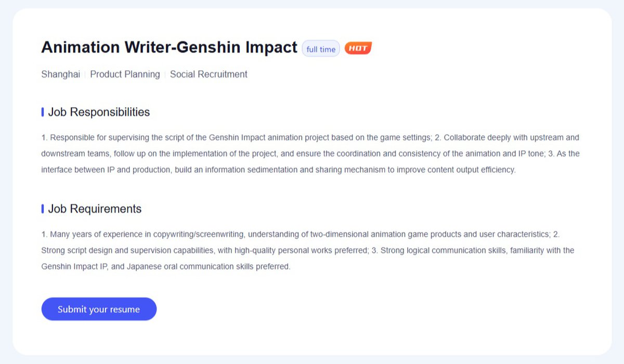The image size is (624, 364).
Task: Open the Product Planning category
Action: [125, 74]
